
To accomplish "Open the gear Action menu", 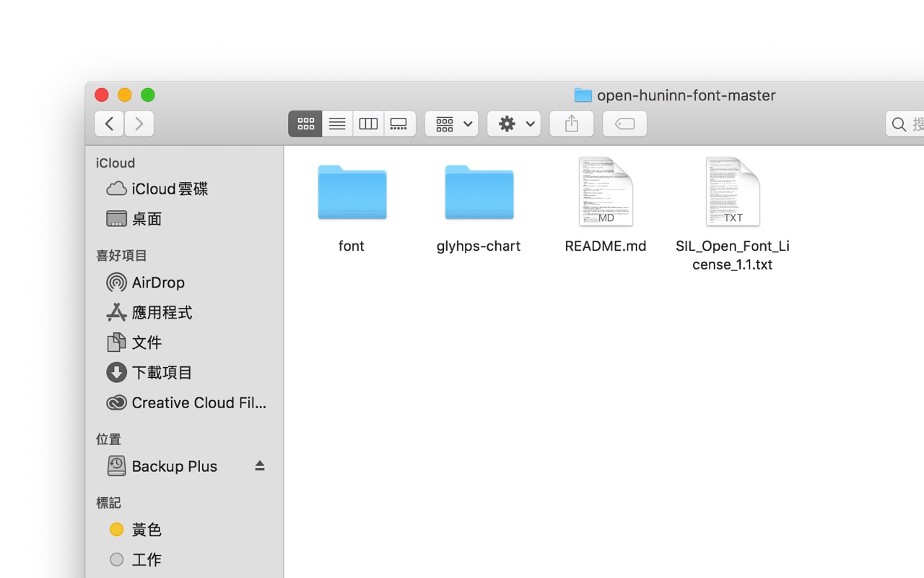I will 514,124.
